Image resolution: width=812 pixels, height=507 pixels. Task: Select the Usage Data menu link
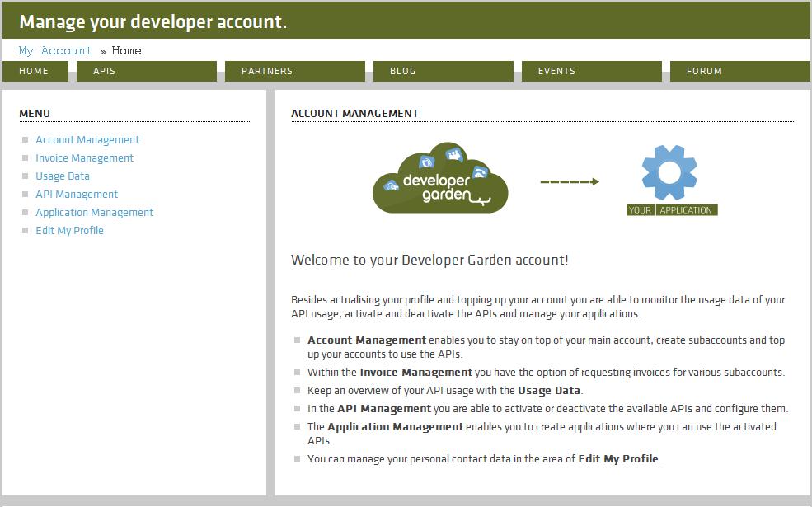pyautogui.click(x=63, y=176)
